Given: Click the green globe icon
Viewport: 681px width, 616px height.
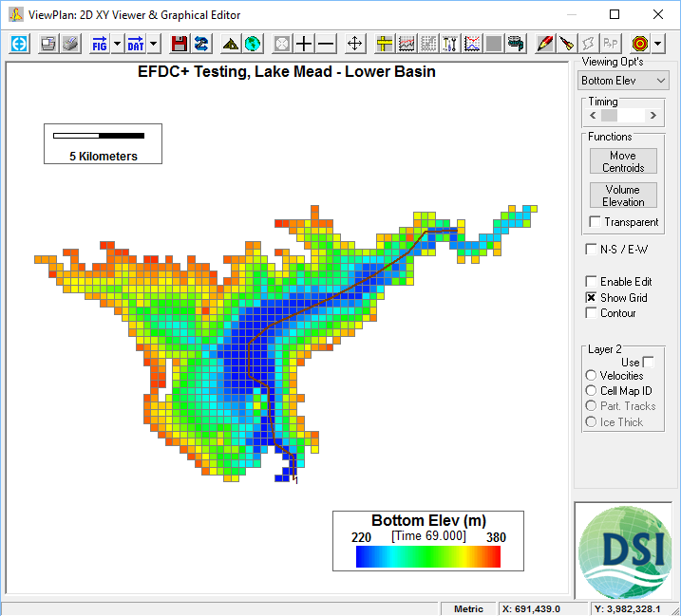Looking at the screenshot, I should (253, 44).
